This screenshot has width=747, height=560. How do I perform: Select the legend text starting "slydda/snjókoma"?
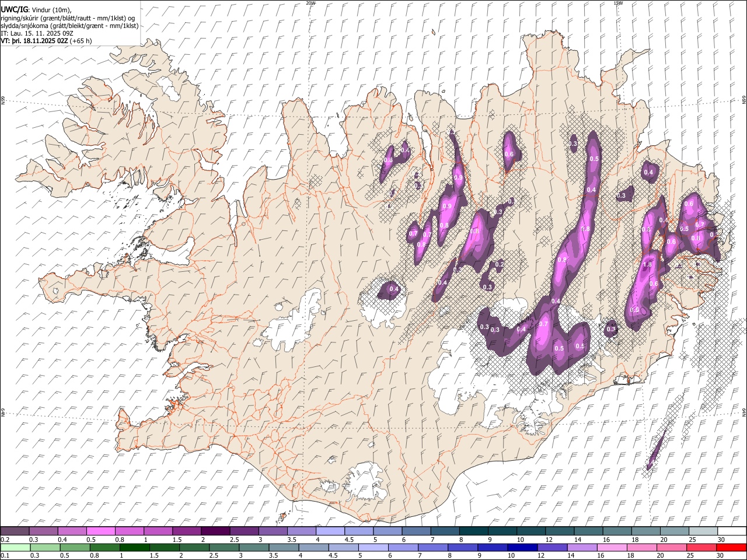click(x=69, y=26)
